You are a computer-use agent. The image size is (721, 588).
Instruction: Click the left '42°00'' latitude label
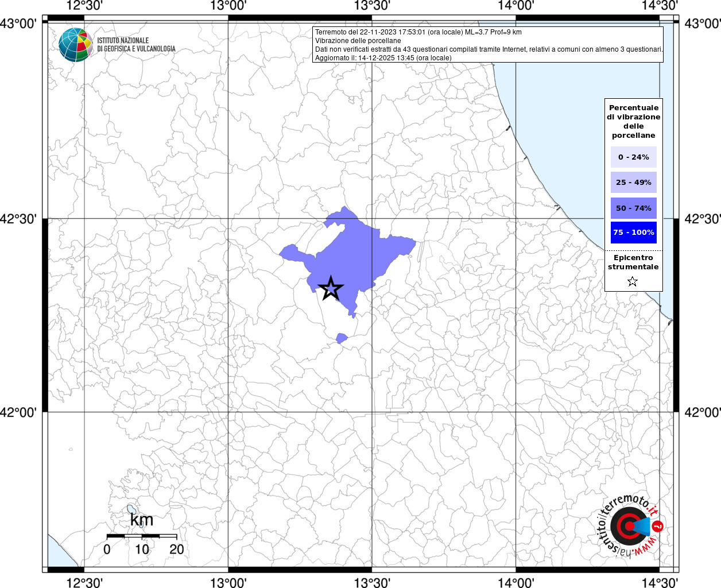point(19,412)
